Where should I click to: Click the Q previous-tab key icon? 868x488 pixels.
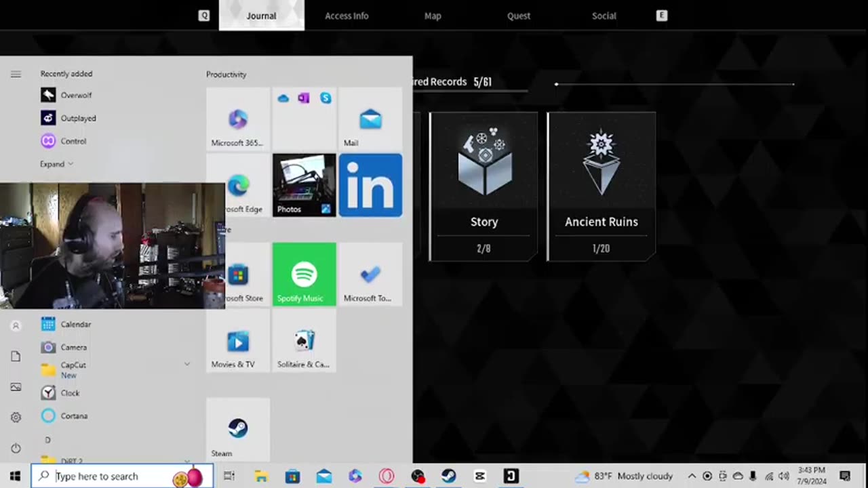pyautogui.click(x=204, y=16)
